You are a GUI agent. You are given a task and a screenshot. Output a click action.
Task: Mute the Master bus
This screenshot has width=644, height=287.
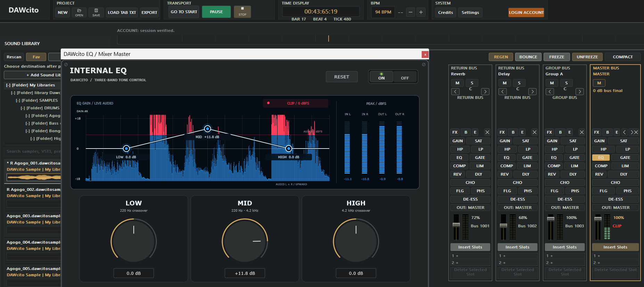pos(599,83)
